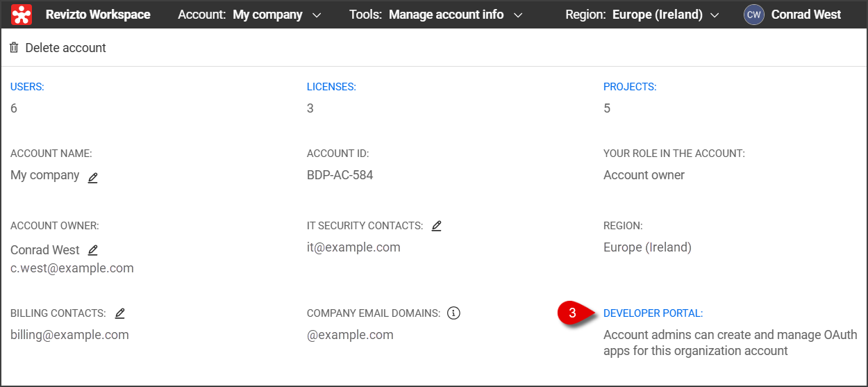The width and height of the screenshot is (868, 387).
Task: Click the projects count value 5
Action: coord(607,108)
